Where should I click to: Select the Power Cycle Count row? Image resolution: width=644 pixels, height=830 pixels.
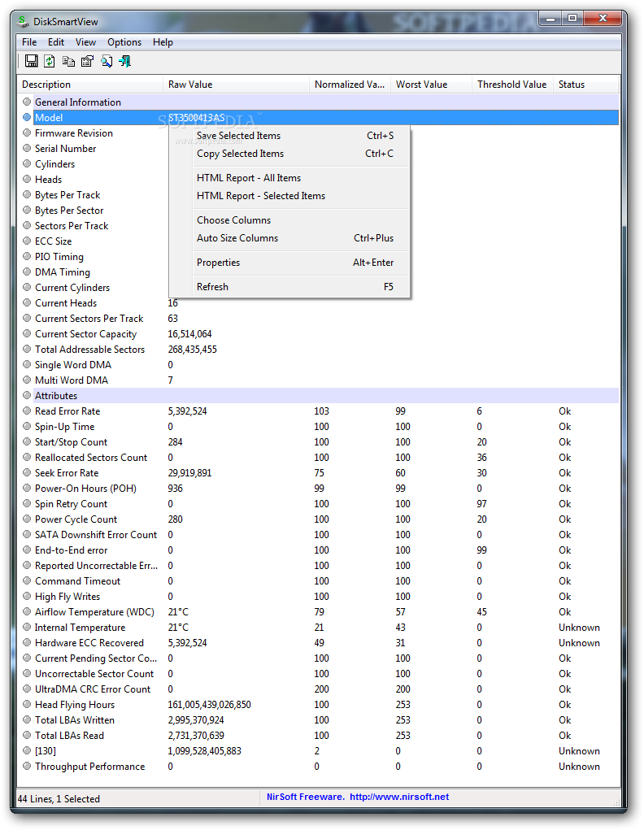tap(318, 519)
